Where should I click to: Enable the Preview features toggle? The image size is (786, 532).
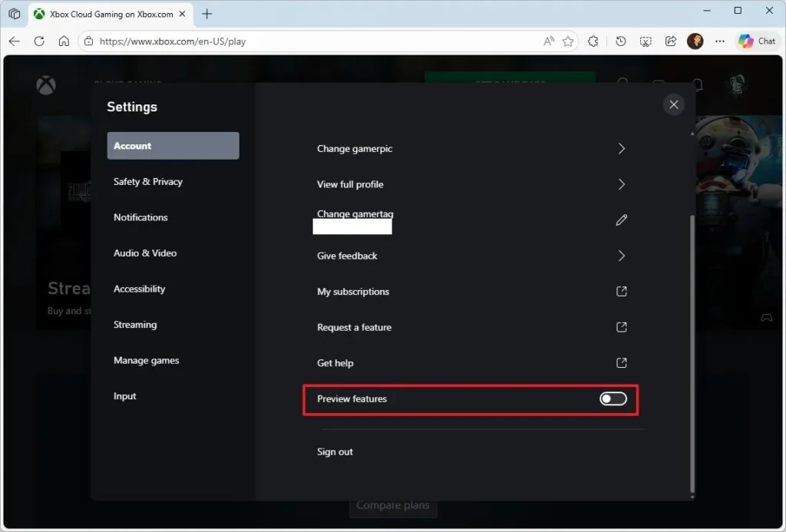(612, 398)
